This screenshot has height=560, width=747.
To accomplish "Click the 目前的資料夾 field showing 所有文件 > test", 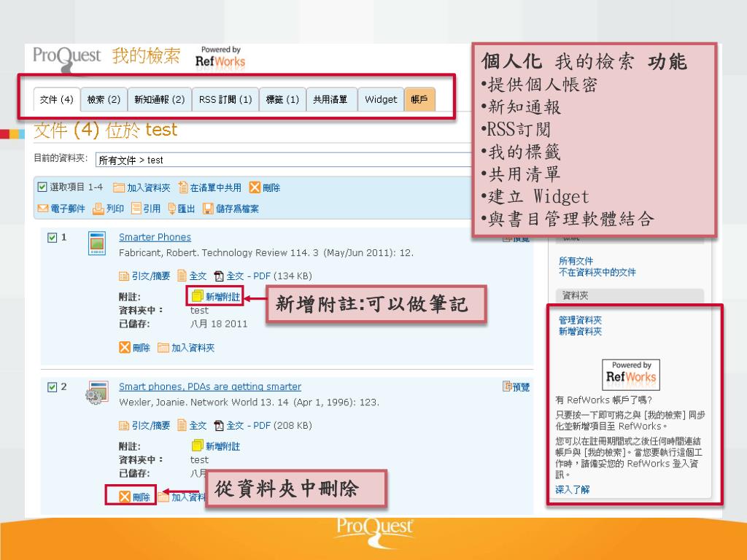I will click(284, 160).
